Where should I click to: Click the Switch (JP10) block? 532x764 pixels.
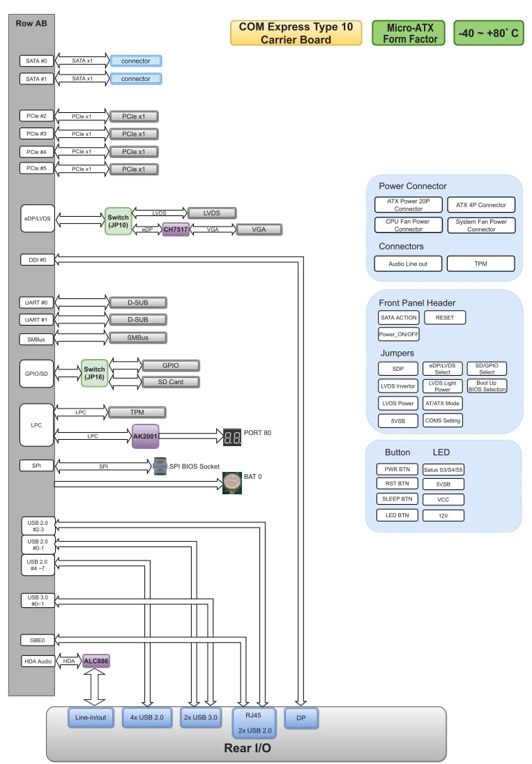point(118,221)
